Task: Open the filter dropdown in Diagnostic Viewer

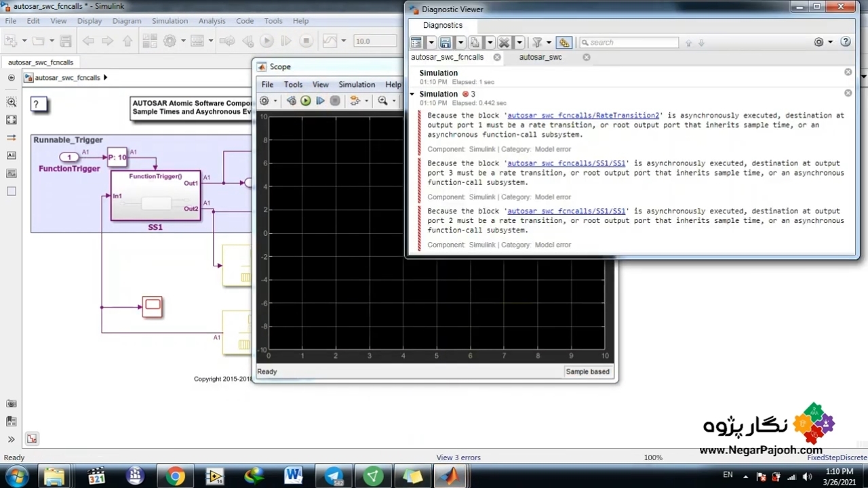Action: coord(549,43)
